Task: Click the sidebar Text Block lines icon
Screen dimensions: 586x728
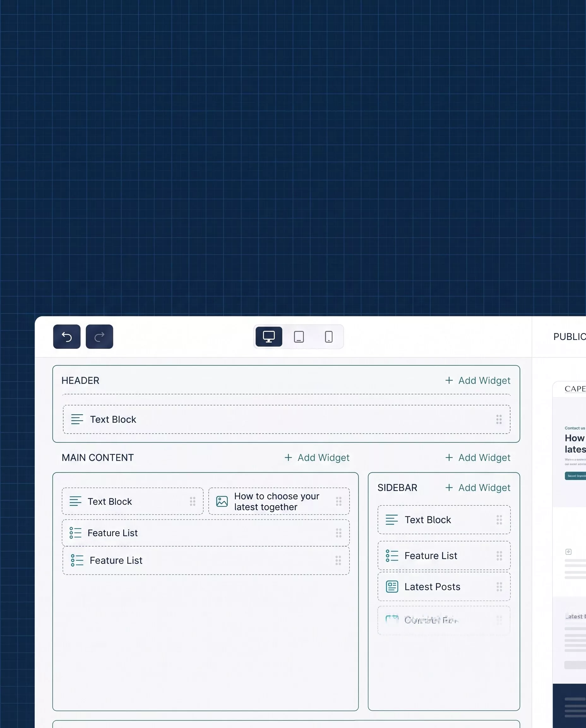Action: [392, 519]
